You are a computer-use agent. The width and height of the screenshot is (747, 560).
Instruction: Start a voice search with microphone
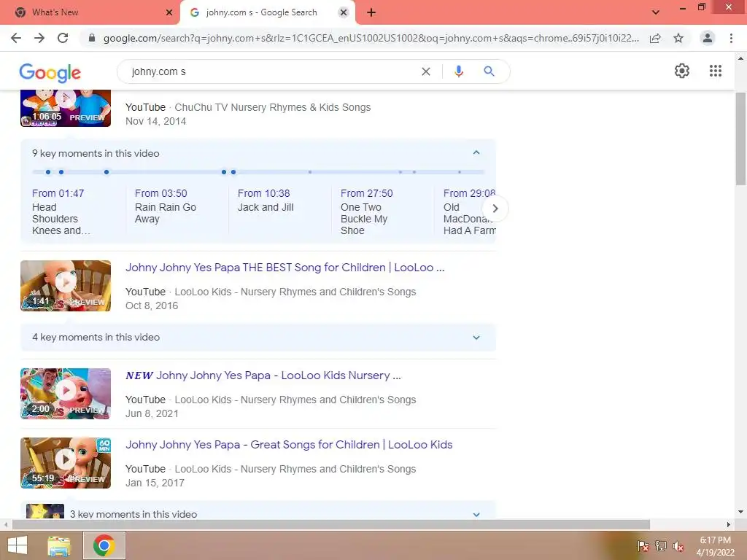pyautogui.click(x=459, y=71)
